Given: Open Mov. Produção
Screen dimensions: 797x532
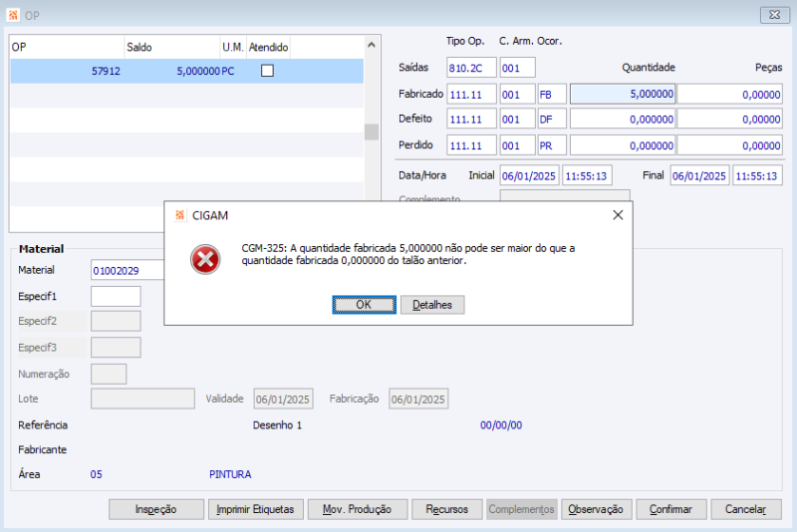Looking at the screenshot, I should coord(358,509).
